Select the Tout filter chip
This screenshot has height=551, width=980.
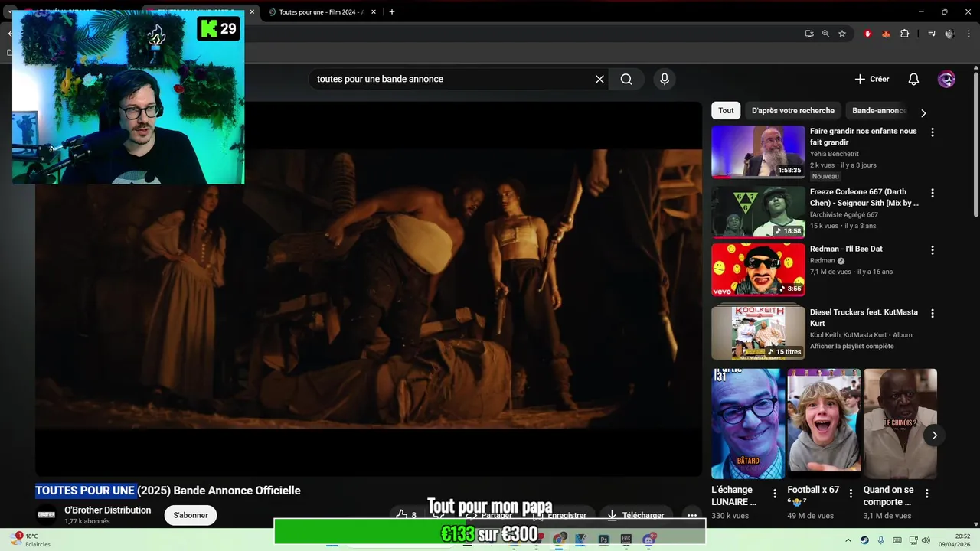tap(726, 110)
